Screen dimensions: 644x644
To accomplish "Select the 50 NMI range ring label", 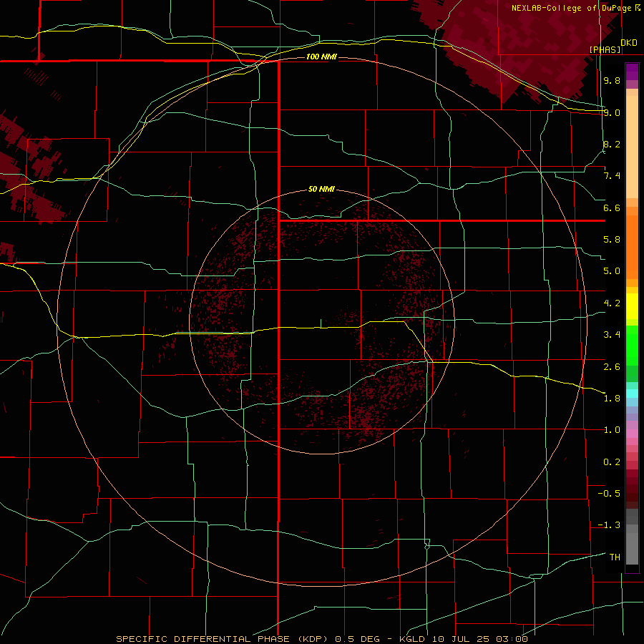I will click(321, 189).
